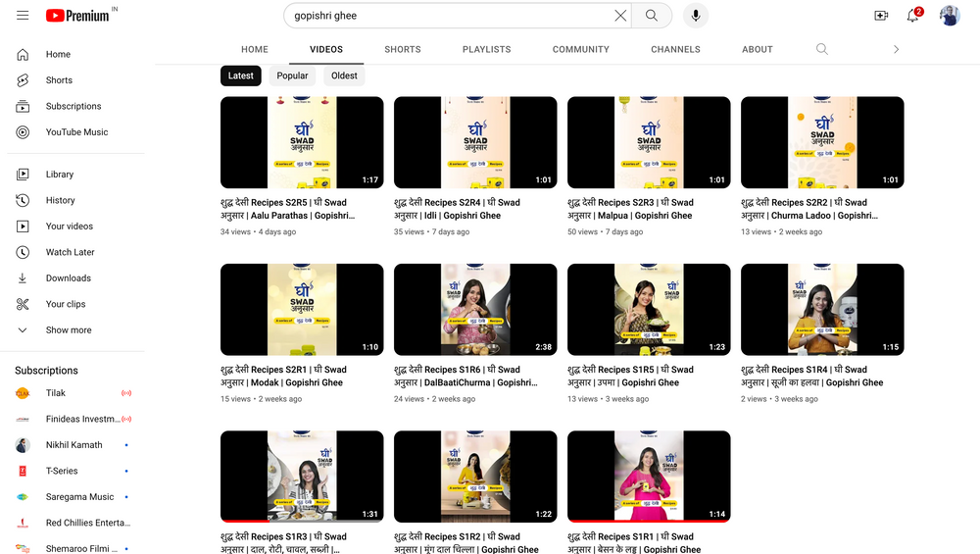Play the Aalu Parathas video thumbnail
This screenshot has width=980, height=554.
click(302, 142)
